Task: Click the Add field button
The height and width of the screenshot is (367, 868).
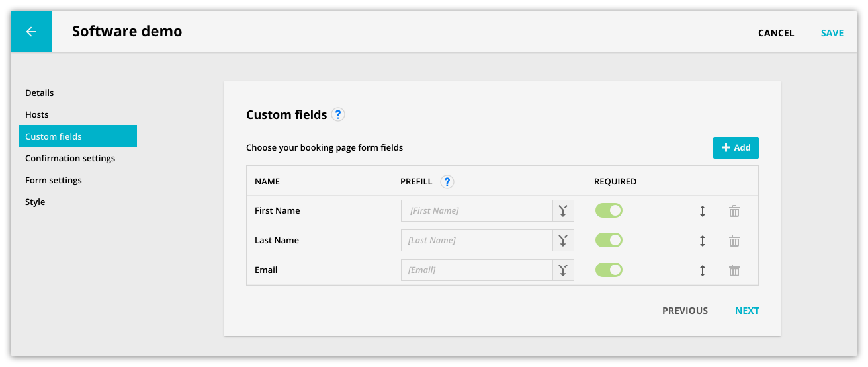Action: (x=736, y=147)
